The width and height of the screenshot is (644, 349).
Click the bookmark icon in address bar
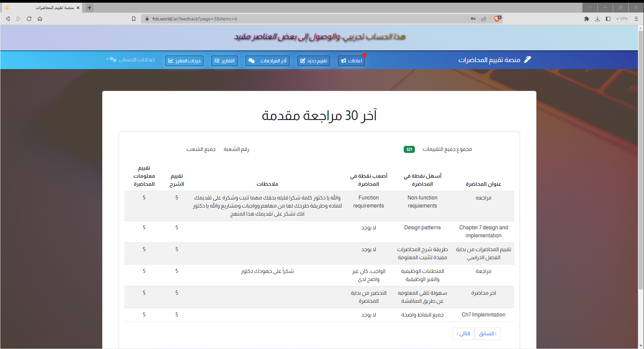[134, 19]
